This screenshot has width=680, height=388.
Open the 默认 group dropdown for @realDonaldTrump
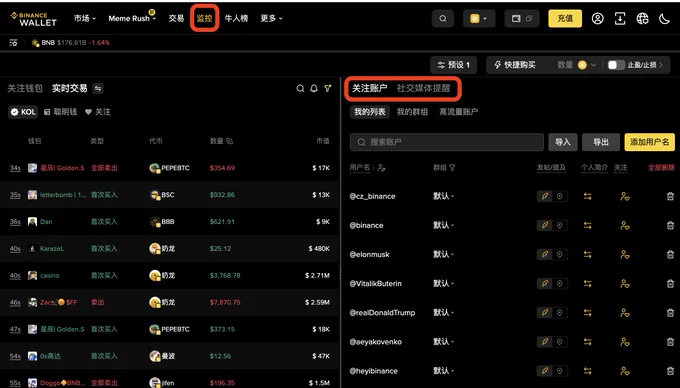point(443,313)
